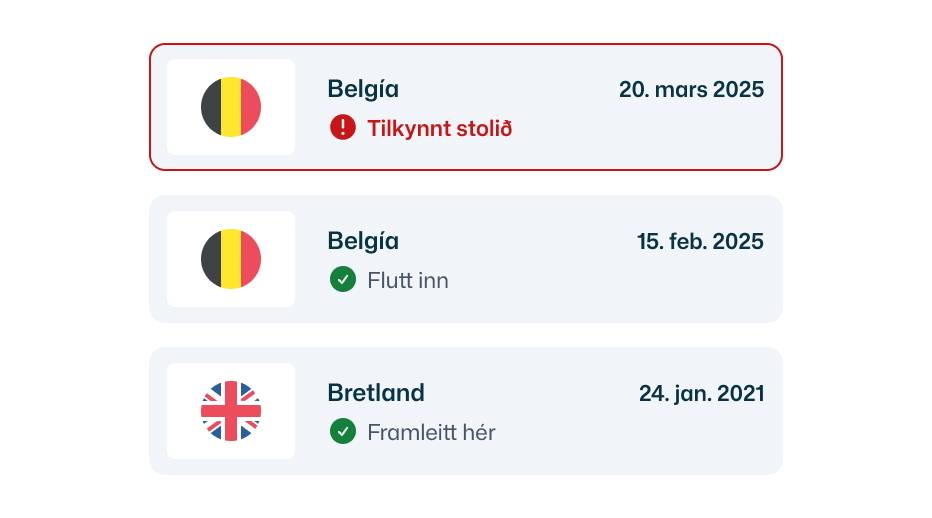This screenshot has height=518, width=932.
Task: Click green checkmark icon next to Flutt inn
Action: pyautogui.click(x=342, y=280)
